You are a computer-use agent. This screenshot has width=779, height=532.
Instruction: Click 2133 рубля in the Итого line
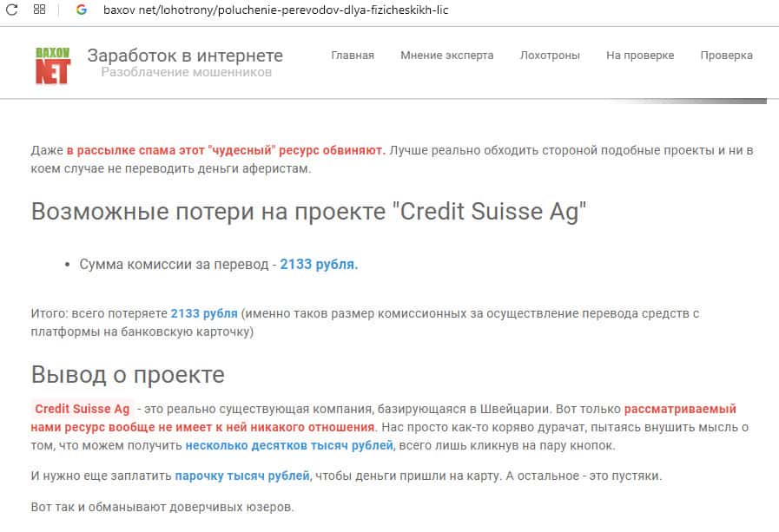204,313
